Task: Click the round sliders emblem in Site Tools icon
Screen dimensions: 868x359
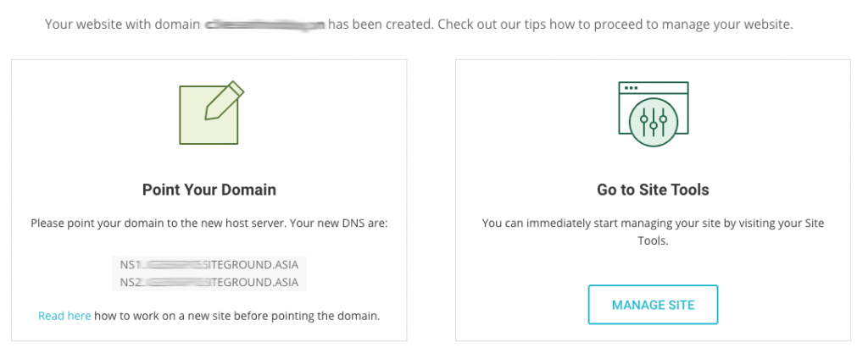Action: pos(654,123)
